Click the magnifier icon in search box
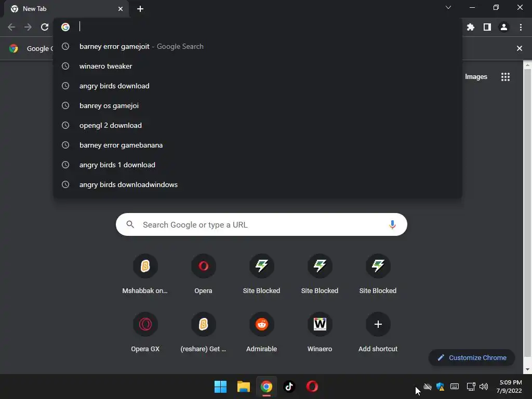This screenshot has width=532, height=399. (x=130, y=224)
